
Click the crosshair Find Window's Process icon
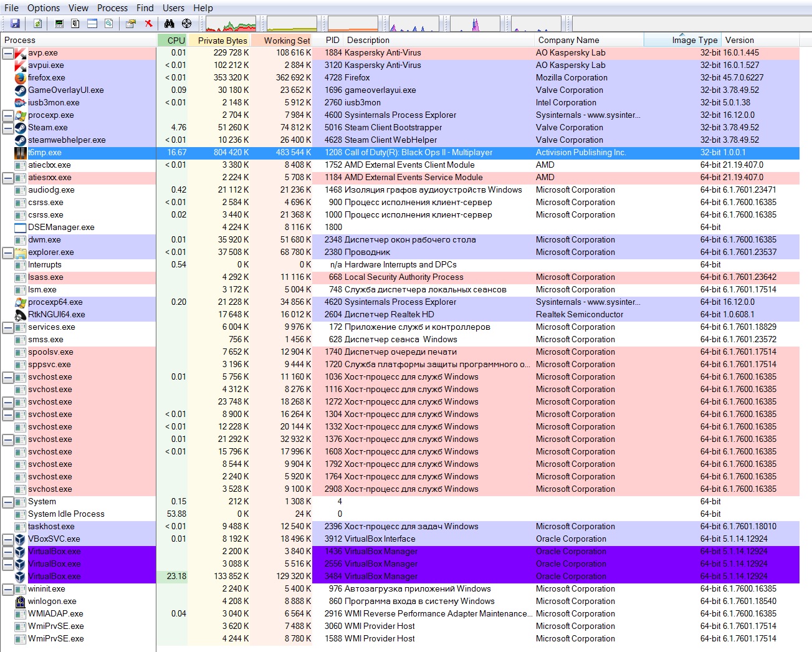pos(186,24)
